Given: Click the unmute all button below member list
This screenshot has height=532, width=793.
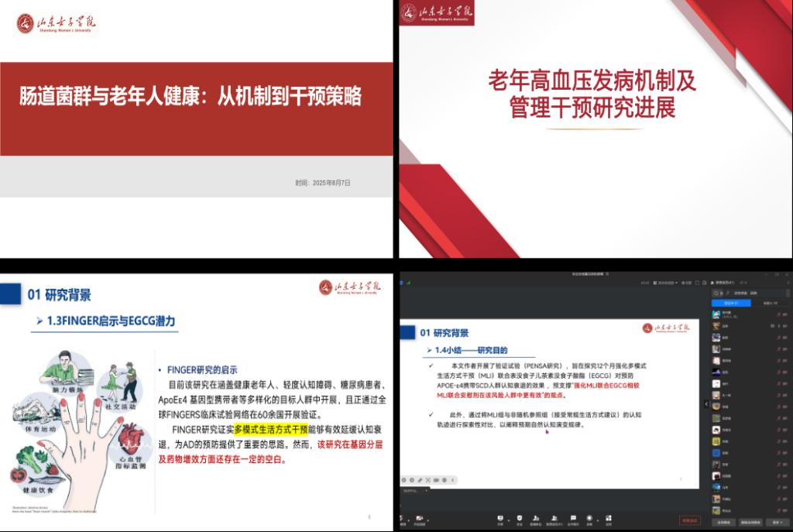Looking at the screenshot, I should point(750,523).
